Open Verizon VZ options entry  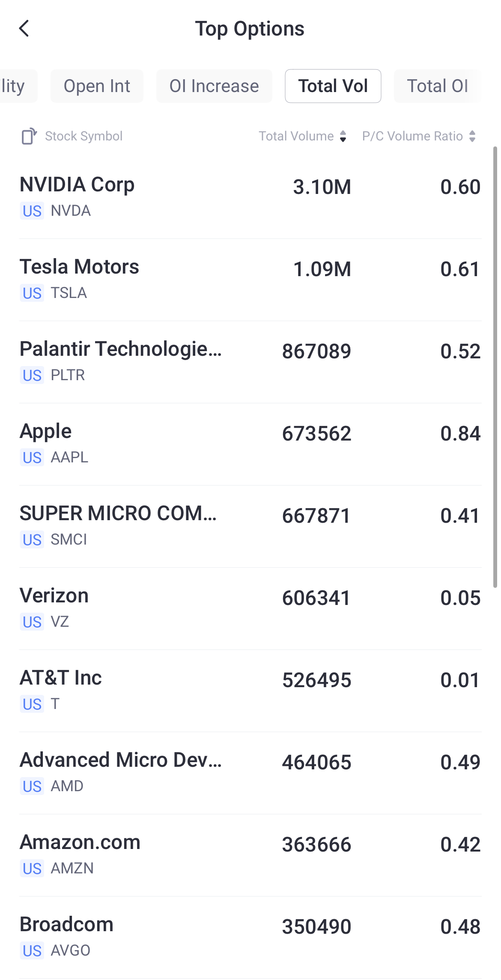pos(250,608)
